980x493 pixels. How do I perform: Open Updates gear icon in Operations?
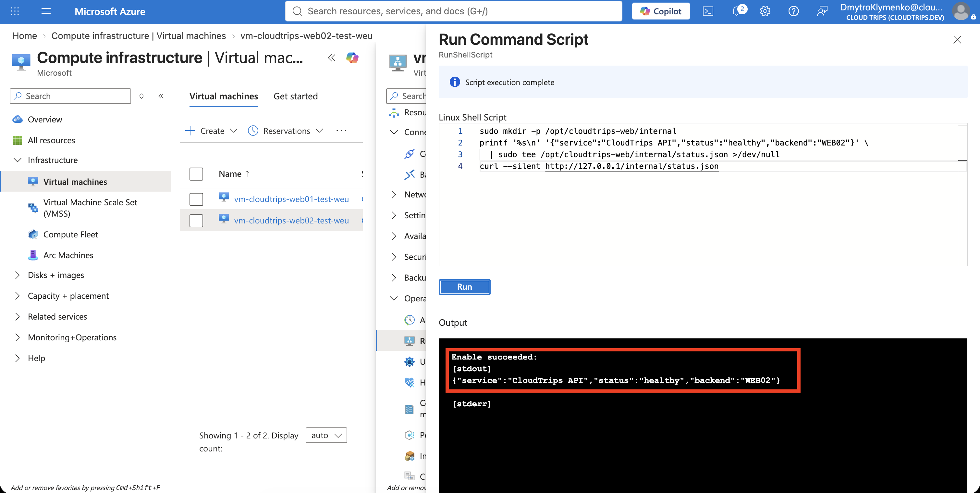tap(409, 362)
